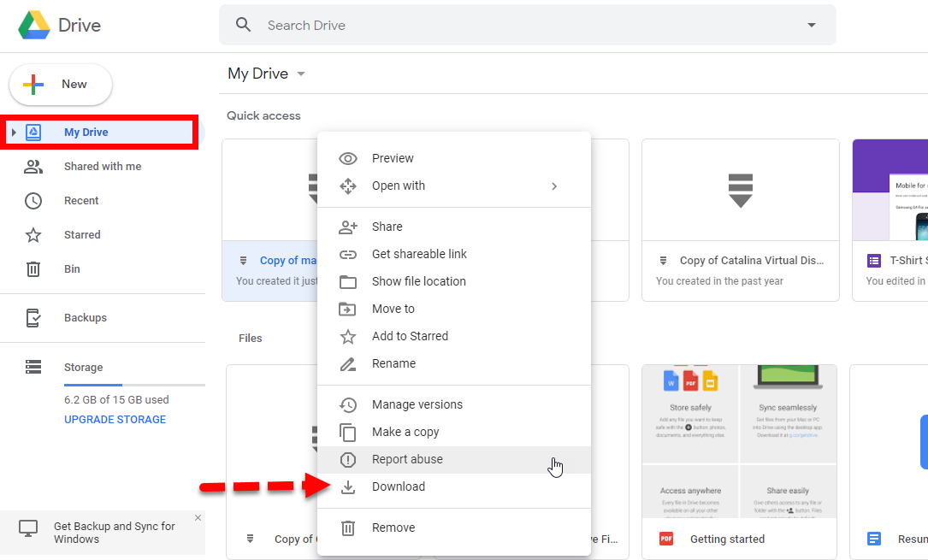
Task: Expand the My Drive tree in sidebar
Action: (x=14, y=133)
